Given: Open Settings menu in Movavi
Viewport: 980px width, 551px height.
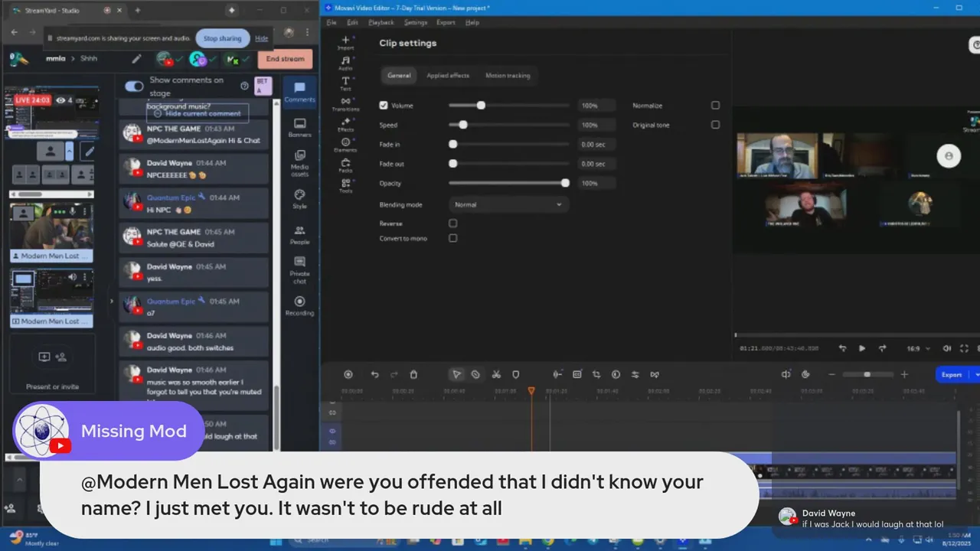Looking at the screenshot, I should click(x=416, y=22).
